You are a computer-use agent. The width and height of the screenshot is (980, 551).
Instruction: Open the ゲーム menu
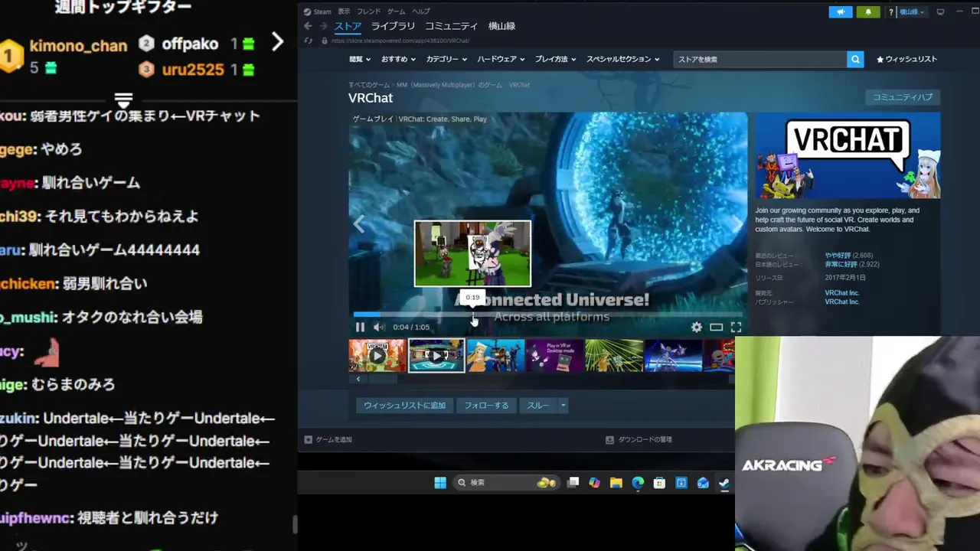396,11
